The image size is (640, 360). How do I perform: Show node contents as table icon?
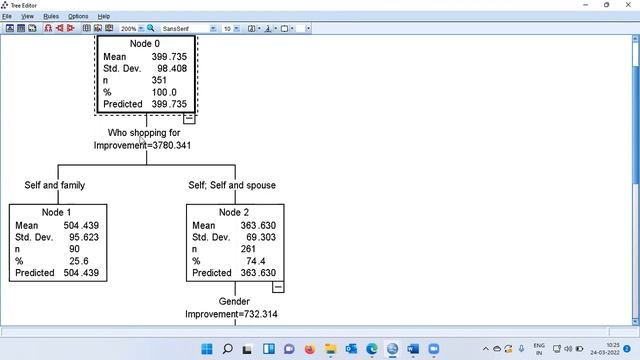tap(87, 28)
